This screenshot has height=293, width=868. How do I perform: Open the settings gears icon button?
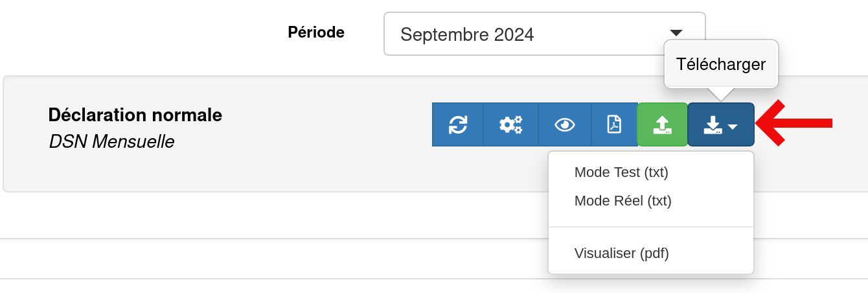(x=510, y=124)
